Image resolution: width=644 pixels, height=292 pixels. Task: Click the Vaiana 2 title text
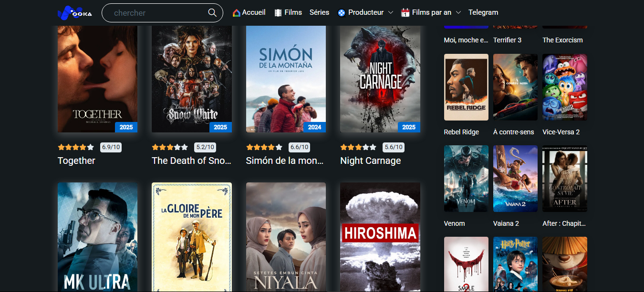(506, 223)
